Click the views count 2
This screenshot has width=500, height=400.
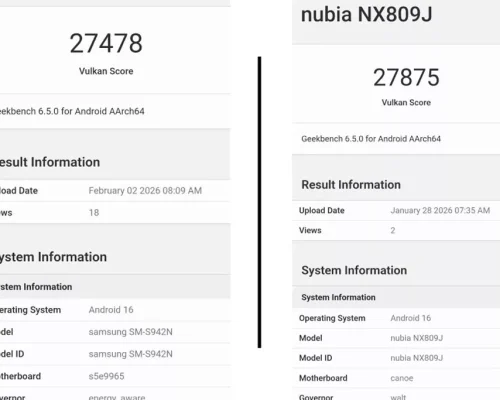click(393, 230)
